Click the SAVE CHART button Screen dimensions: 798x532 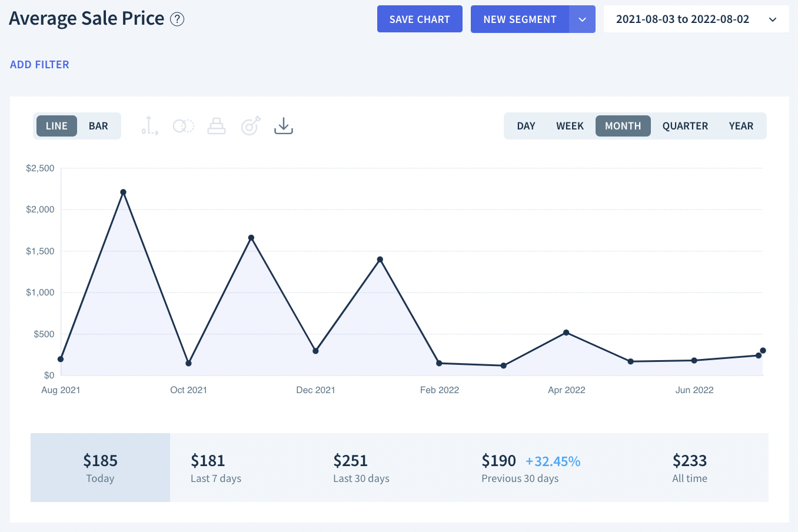tap(420, 19)
